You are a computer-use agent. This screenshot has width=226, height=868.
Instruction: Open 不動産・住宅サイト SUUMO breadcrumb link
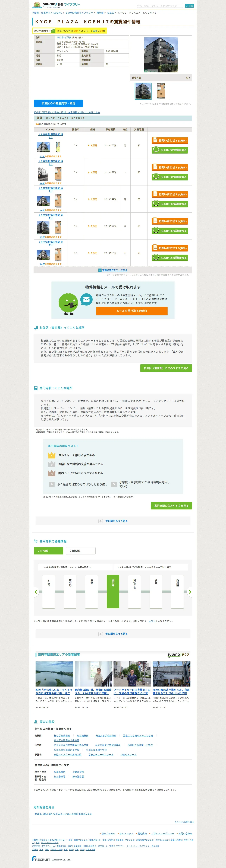click(x=47, y=13)
